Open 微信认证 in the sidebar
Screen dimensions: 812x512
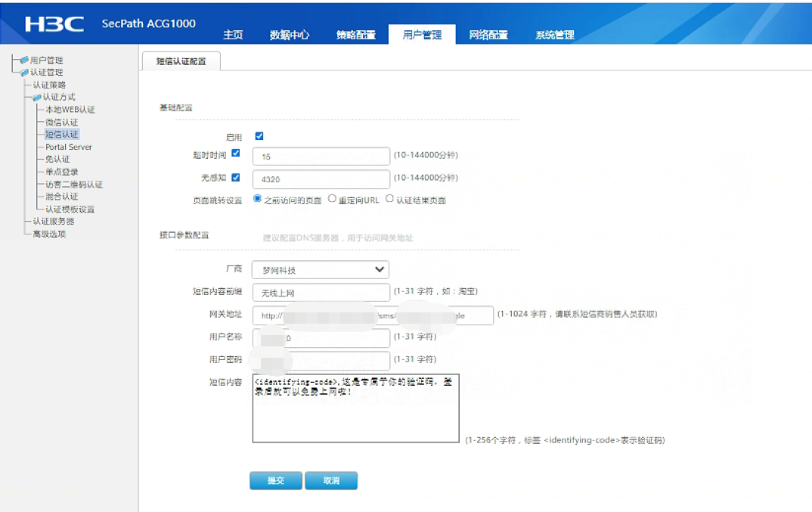pyautogui.click(x=62, y=123)
